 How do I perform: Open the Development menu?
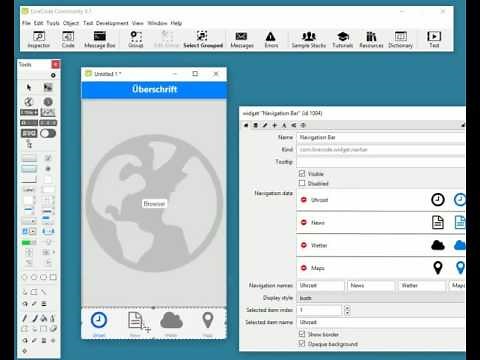(x=112, y=23)
